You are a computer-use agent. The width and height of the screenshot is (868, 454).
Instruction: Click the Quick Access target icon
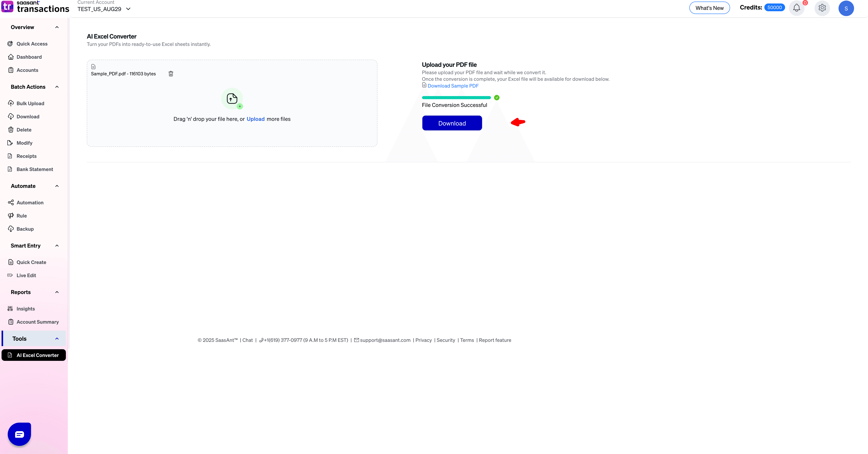click(x=10, y=44)
